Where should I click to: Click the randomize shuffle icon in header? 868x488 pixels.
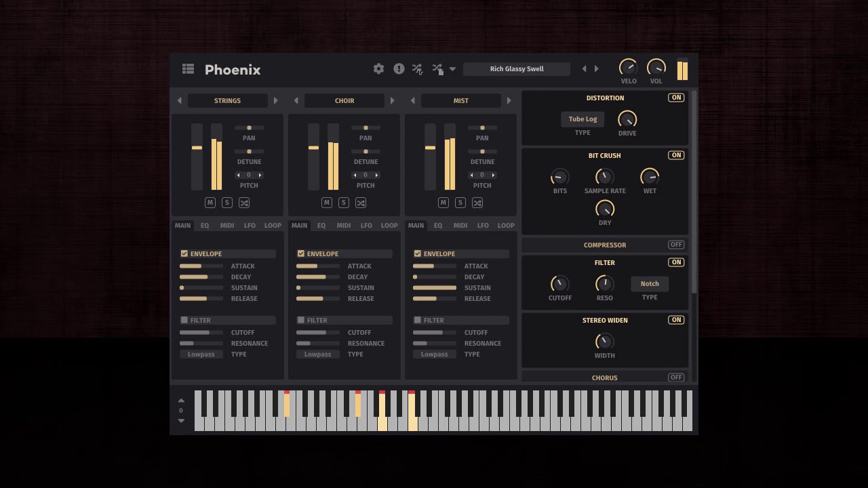[418, 69]
